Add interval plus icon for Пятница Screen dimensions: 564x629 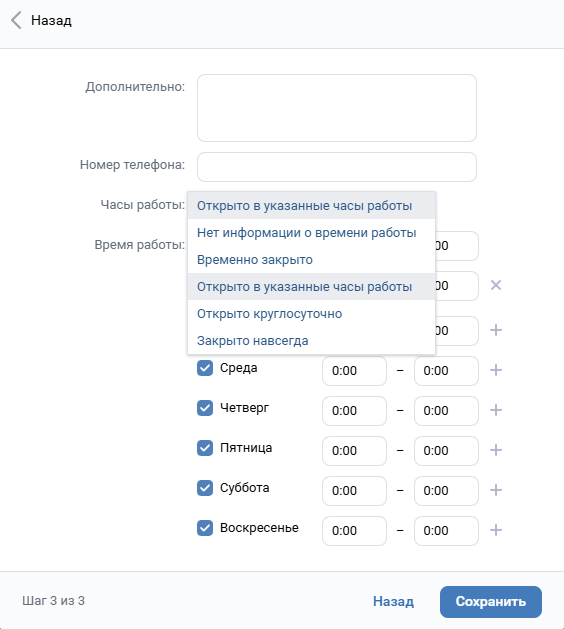496,450
